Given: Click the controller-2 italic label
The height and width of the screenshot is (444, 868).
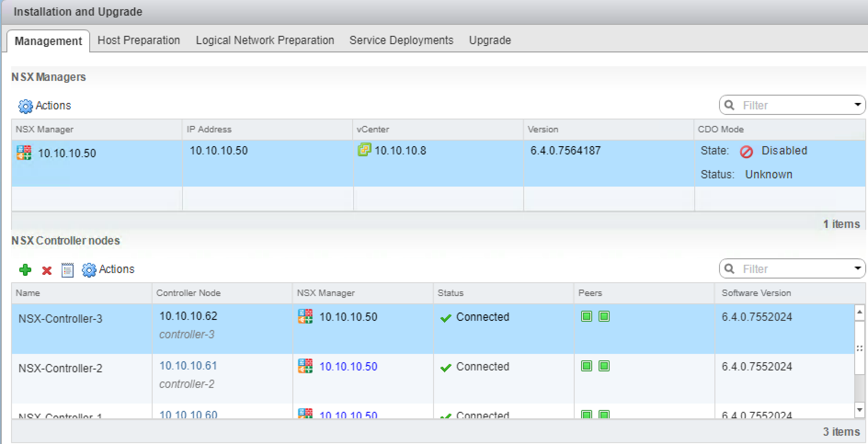Looking at the screenshot, I should (187, 384).
